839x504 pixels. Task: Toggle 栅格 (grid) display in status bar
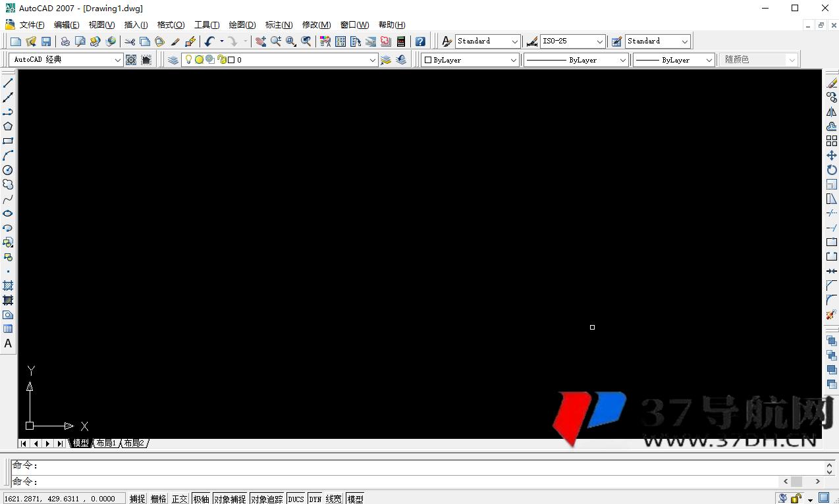coord(159,499)
